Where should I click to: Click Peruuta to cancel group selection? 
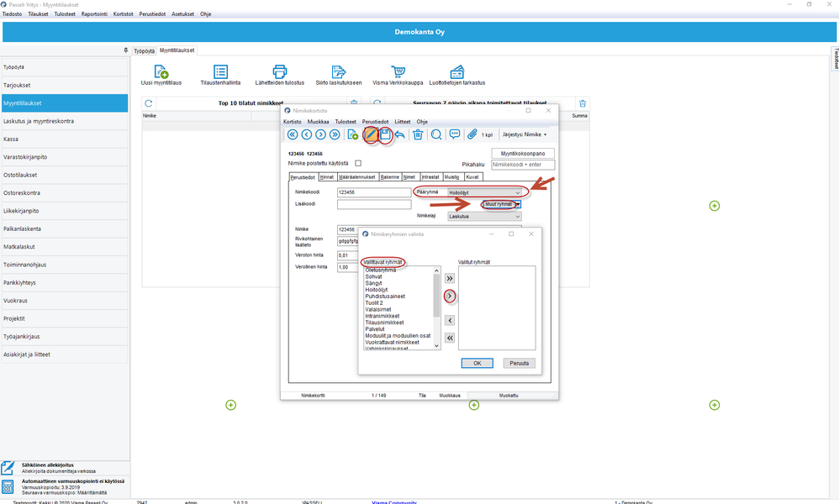[519, 364]
